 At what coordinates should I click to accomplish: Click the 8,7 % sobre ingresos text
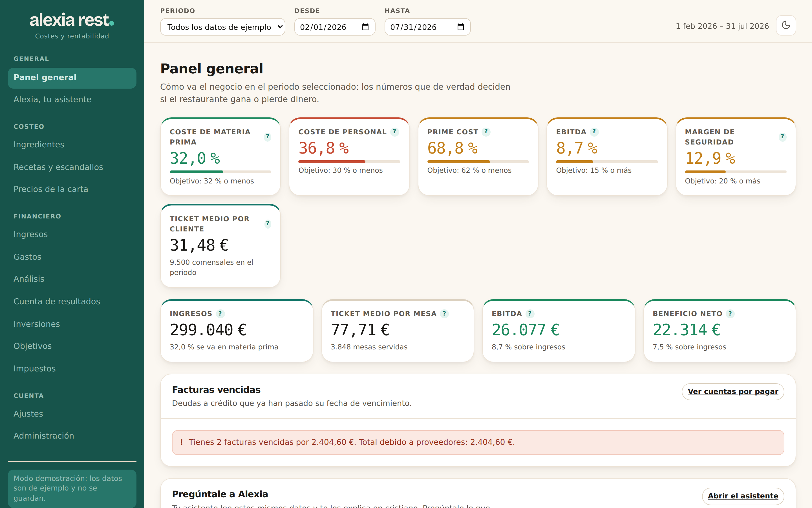tap(528, 347)
